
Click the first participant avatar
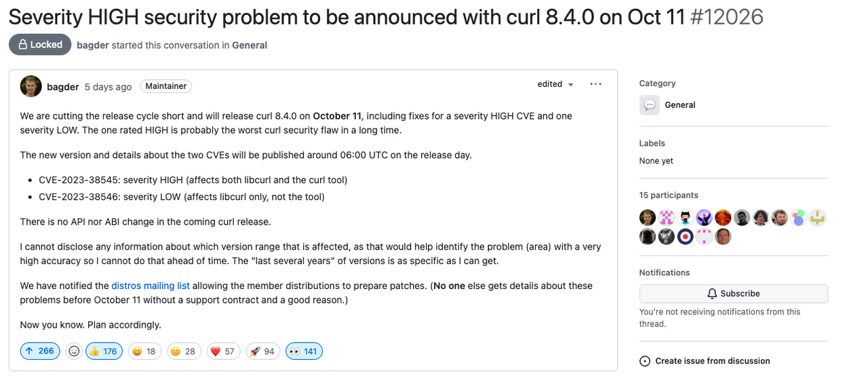click(648, 218)
